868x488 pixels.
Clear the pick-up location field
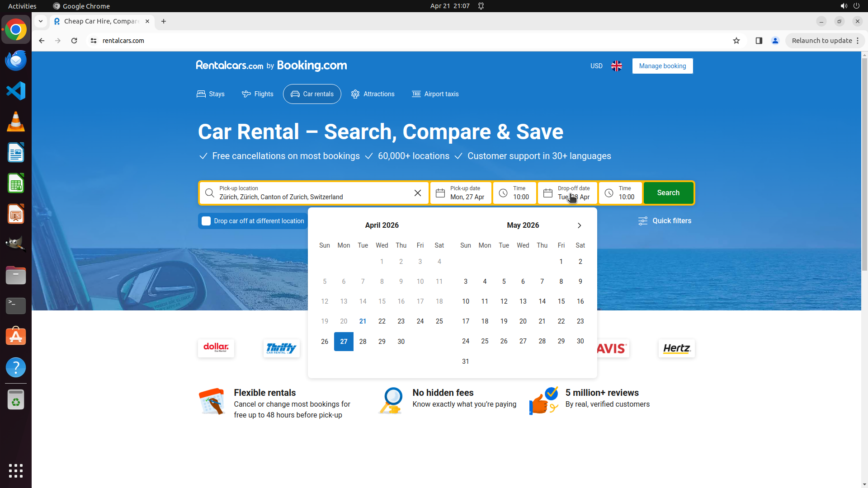(x=417, y=193)
